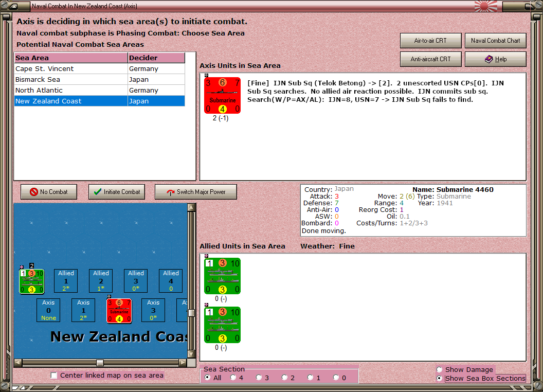Select the All sea section radio button
543x392 pixels.
point(207,378)
